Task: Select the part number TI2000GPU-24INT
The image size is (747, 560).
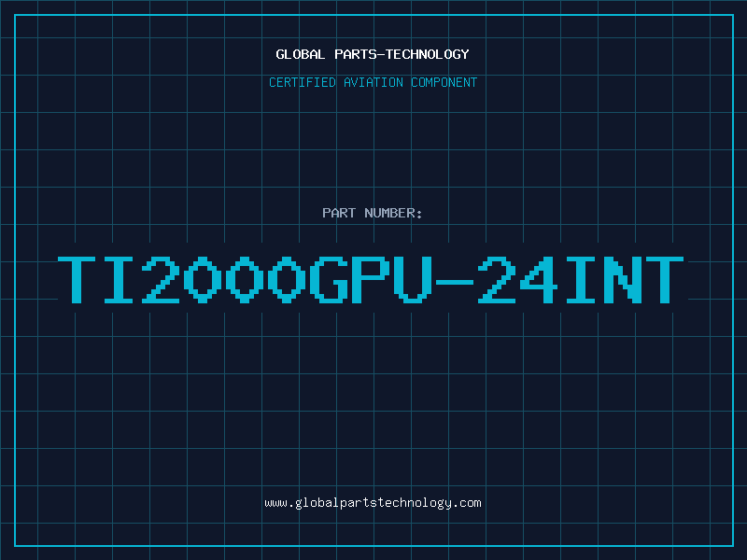Action: tap(371, 279)
